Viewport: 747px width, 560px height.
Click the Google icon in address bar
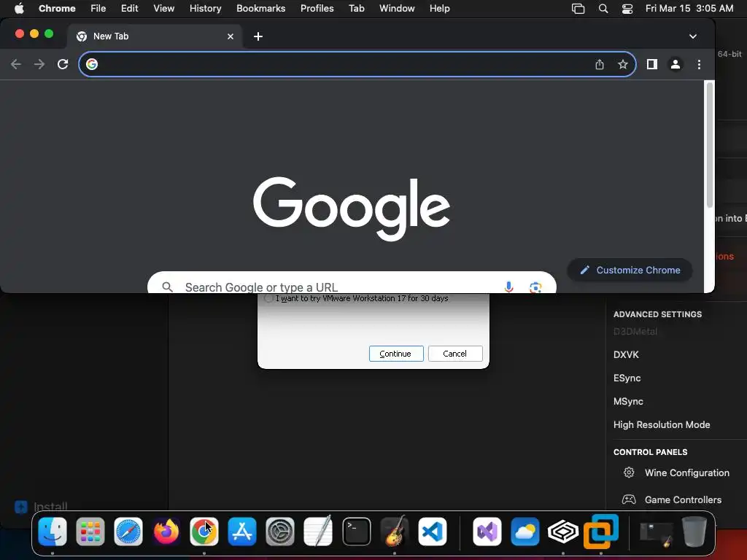(x=92, y=64)
